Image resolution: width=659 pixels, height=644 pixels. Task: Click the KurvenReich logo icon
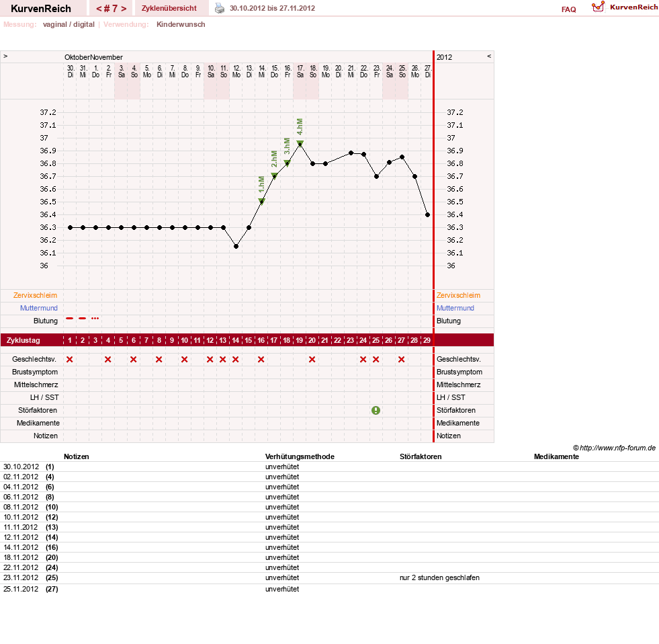click(598, 7)
